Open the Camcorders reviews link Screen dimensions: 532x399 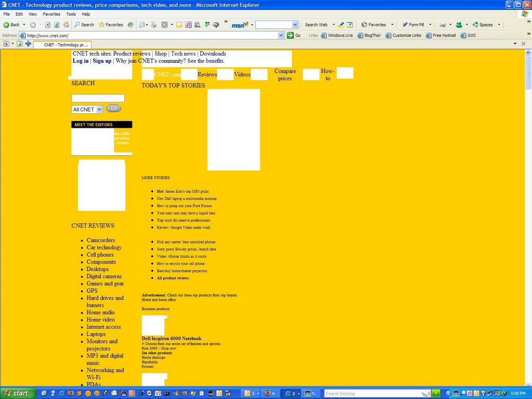coord(101,240)
